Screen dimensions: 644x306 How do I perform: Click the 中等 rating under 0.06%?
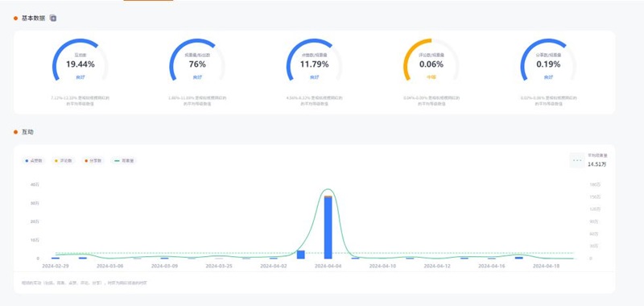[x=431, y=77]
